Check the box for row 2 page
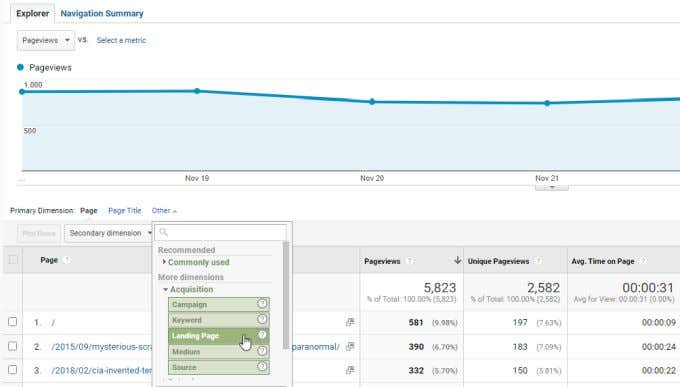 point(13,346)
